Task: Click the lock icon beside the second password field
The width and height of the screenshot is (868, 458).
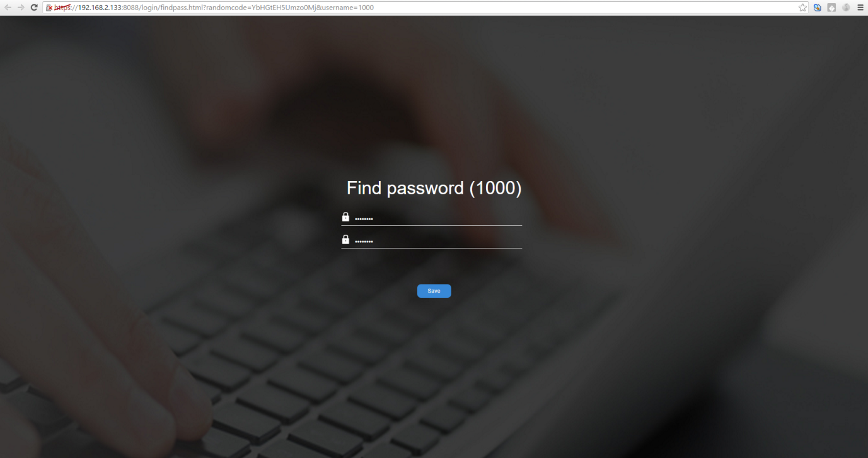Action: pos(345,240)
